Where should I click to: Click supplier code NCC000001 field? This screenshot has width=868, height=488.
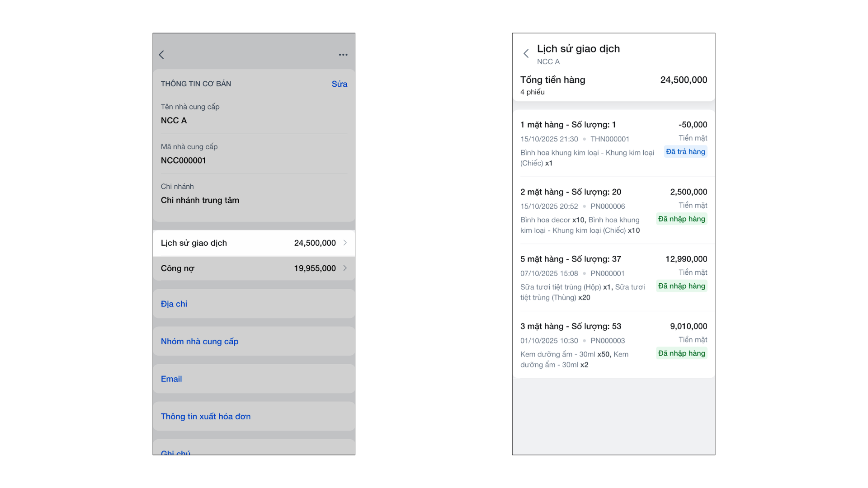pyautogui.click(x=184, y=160)
